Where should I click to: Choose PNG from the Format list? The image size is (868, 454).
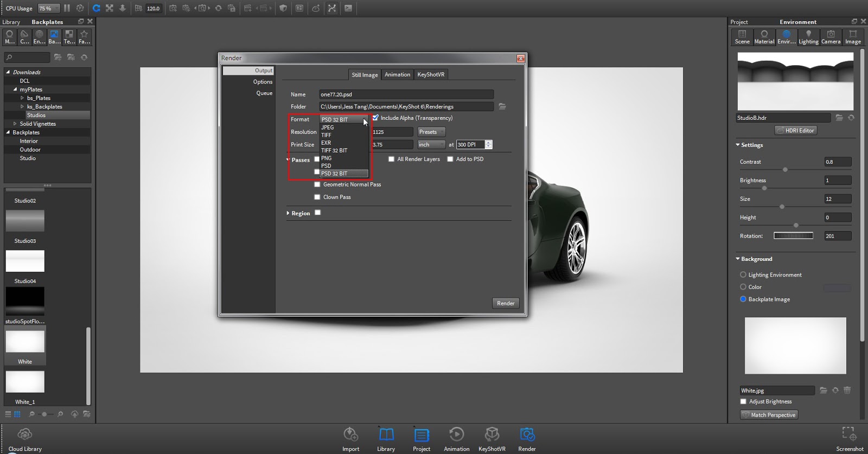[x=344, y=158]
